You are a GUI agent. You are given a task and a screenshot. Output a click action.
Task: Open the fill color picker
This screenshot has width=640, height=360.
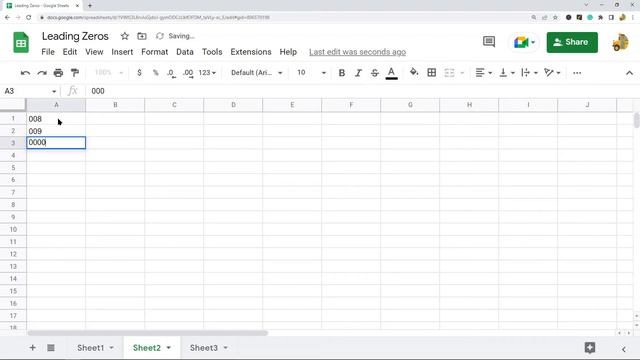[x=414, y=72]
